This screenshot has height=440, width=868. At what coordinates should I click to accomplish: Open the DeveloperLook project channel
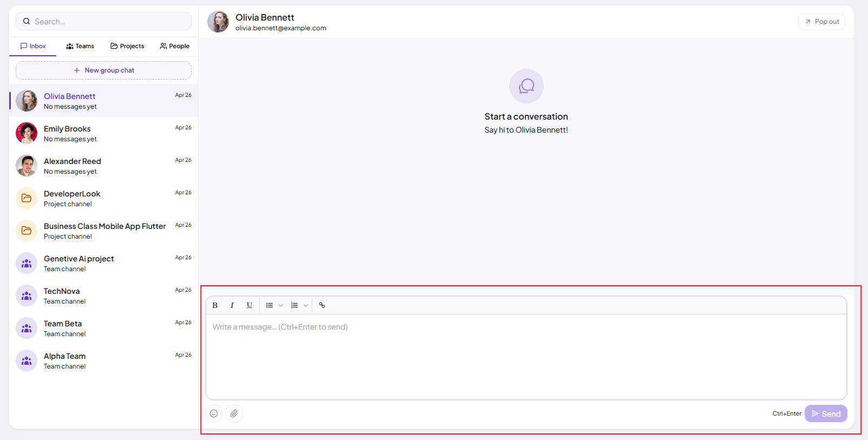[x=103, y=198]
